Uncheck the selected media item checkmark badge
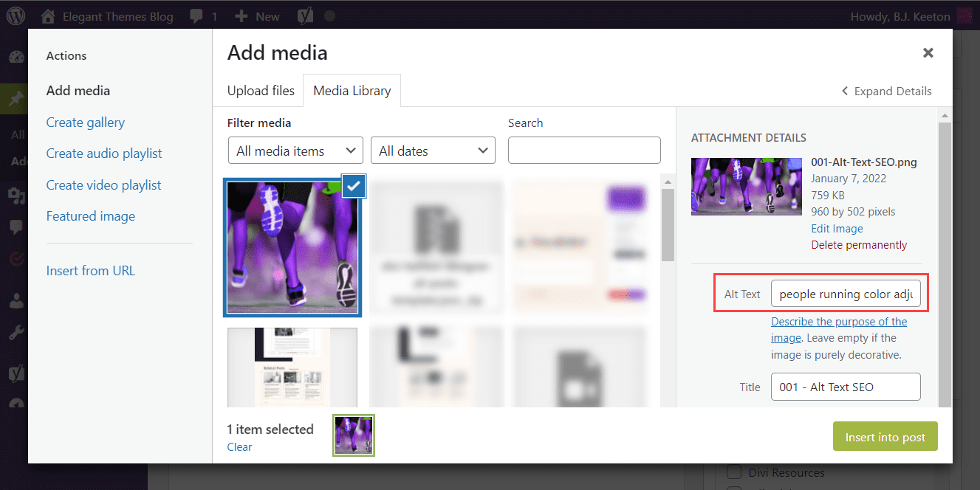Screen dimensions: 980x490 (x=353, y=186)
